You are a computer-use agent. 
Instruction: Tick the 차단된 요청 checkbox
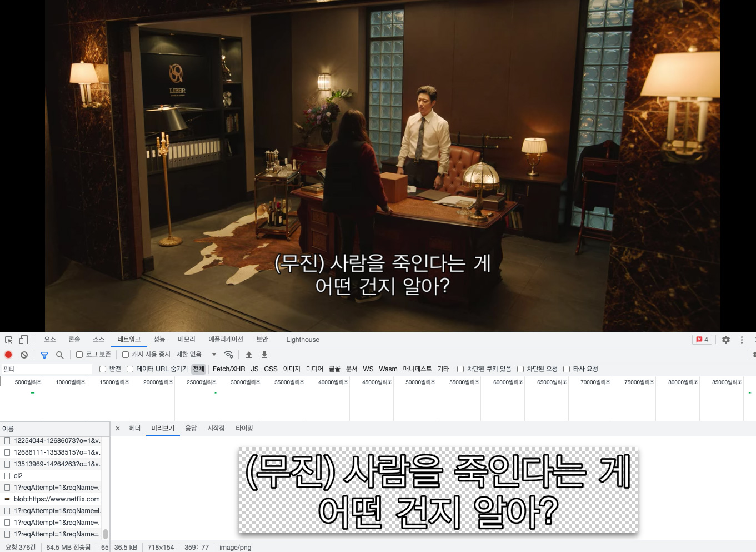[x=520, y=369]
